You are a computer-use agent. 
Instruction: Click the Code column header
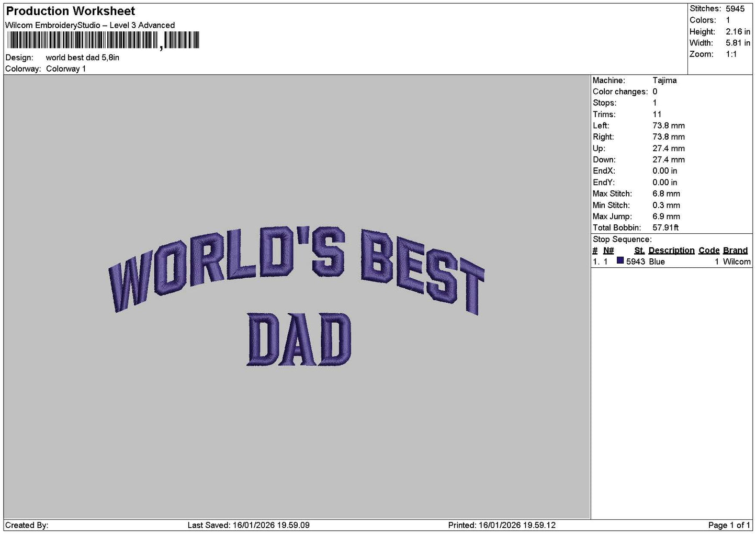[x=709, y=251]
